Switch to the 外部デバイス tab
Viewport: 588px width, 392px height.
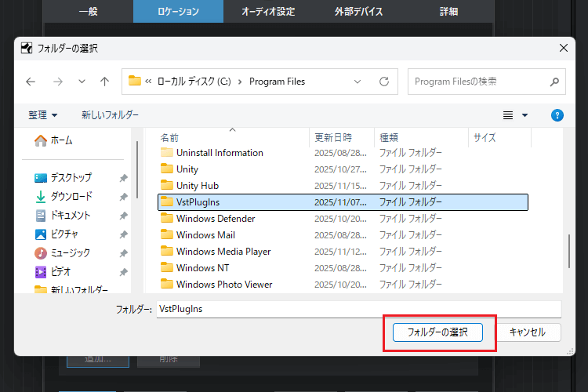click(357, 12)
